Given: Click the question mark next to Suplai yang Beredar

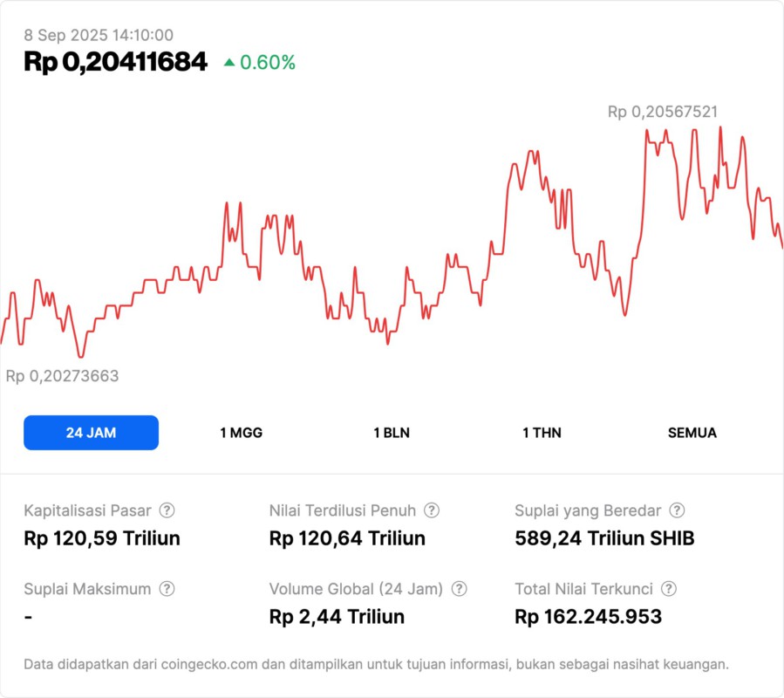Looking at the screenshot, I should pos(677,510).
